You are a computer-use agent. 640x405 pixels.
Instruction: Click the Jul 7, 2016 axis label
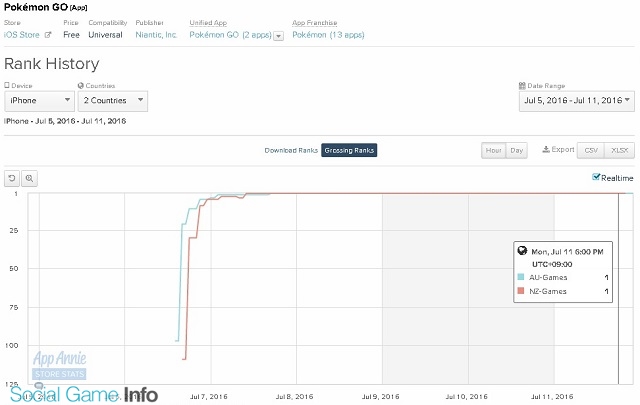(x=209, y=396)
